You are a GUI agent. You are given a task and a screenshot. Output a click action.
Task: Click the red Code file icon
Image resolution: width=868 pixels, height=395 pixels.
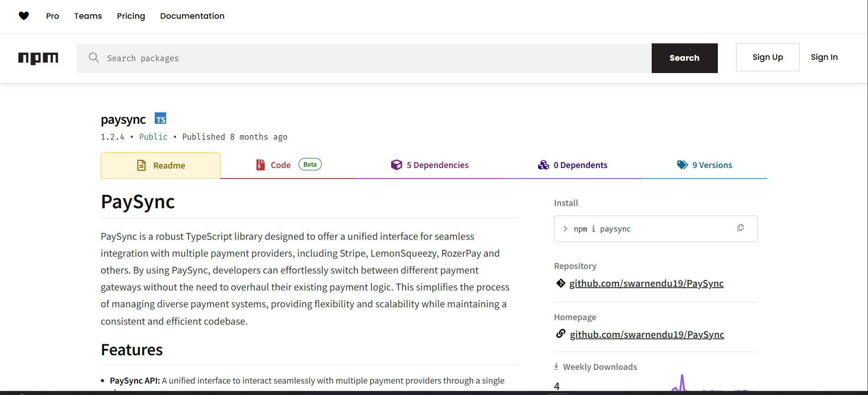tap(261, 165)
